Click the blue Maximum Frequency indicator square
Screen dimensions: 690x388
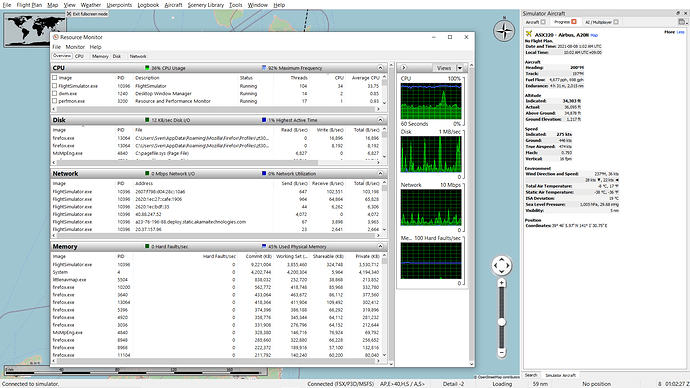(264, 68)
